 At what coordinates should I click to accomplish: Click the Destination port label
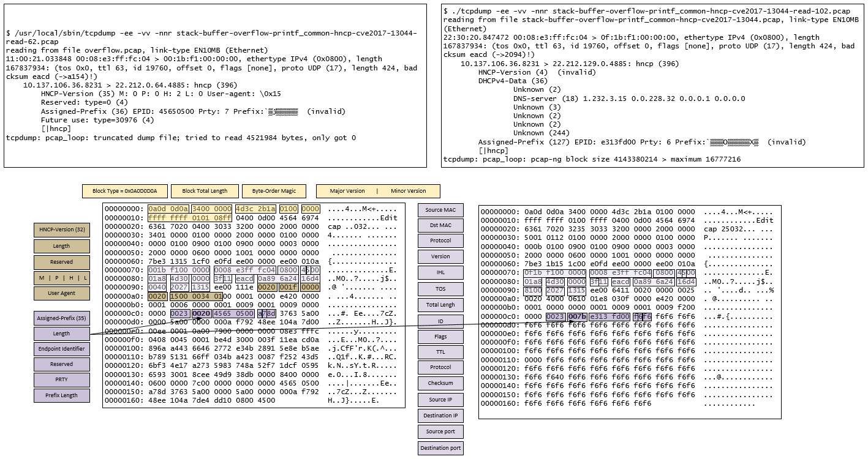[440, 448]
